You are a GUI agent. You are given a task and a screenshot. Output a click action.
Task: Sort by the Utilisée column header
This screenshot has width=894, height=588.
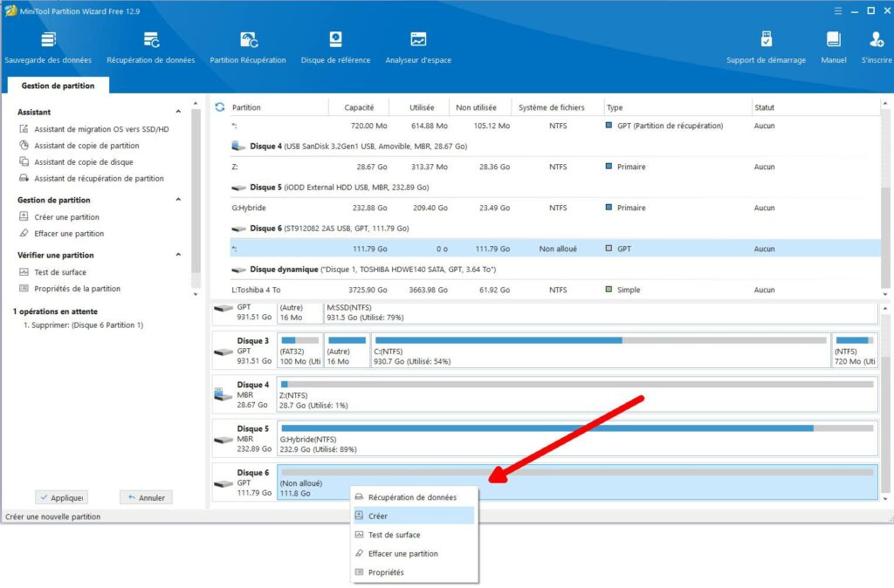[x=422, y=107]
